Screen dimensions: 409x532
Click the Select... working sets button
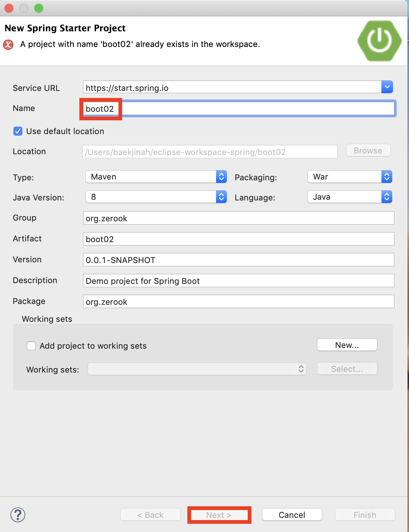(x=347, y=369)
